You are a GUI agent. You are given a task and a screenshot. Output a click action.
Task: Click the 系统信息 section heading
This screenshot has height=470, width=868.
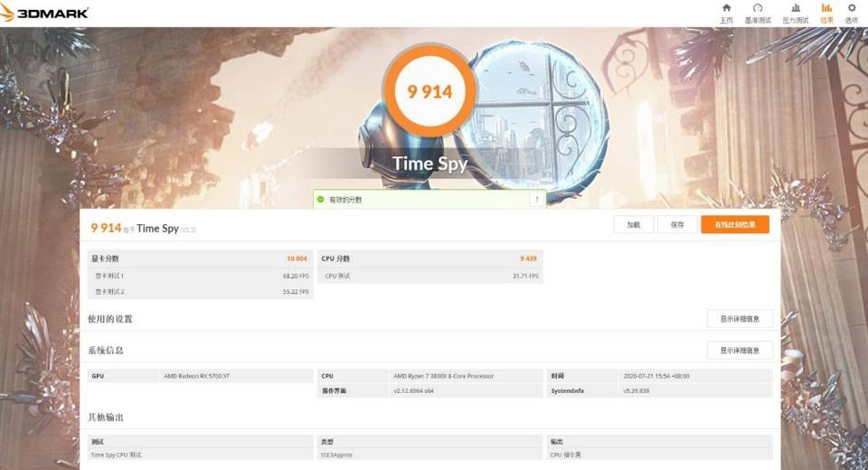pos(106,351)
